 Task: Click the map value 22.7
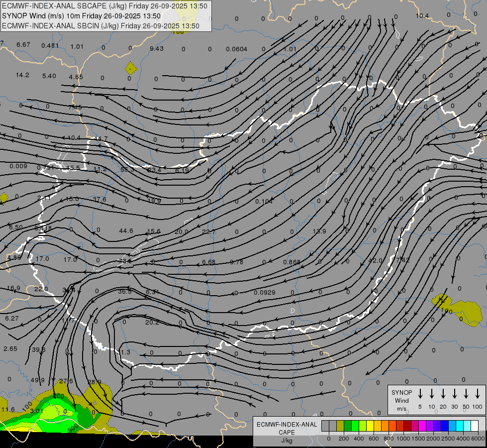point(209,232)
